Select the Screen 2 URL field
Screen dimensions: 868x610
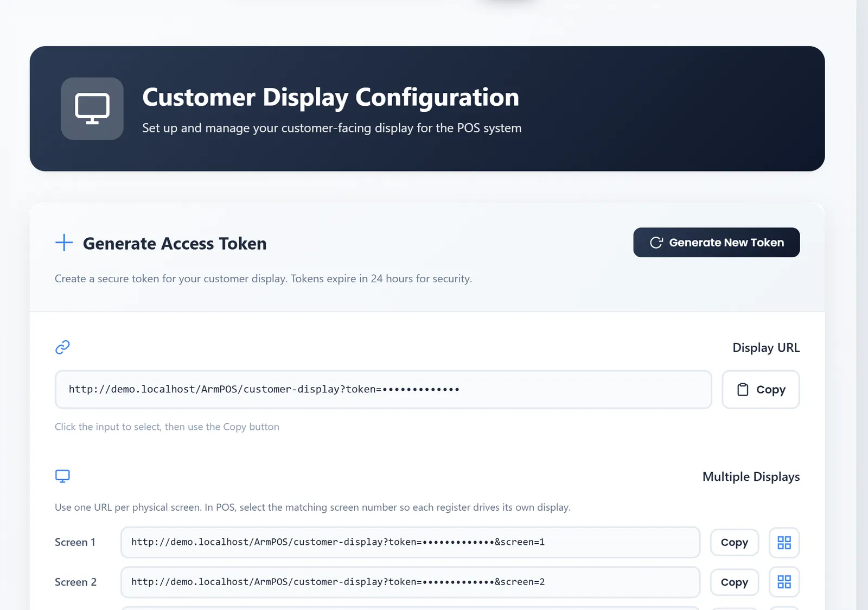tap(410, 582)
